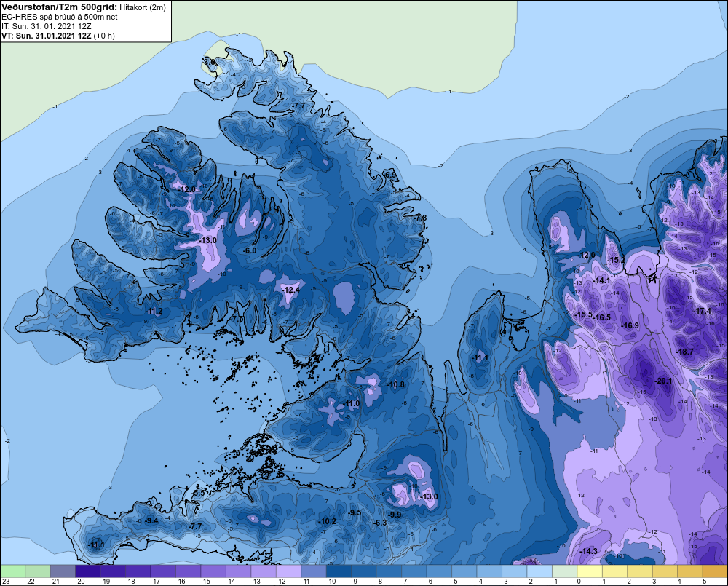This screenshot has height=586, width=728.
Task: Pick the -21 slate gray legend swatch
Action: point(63,571)
